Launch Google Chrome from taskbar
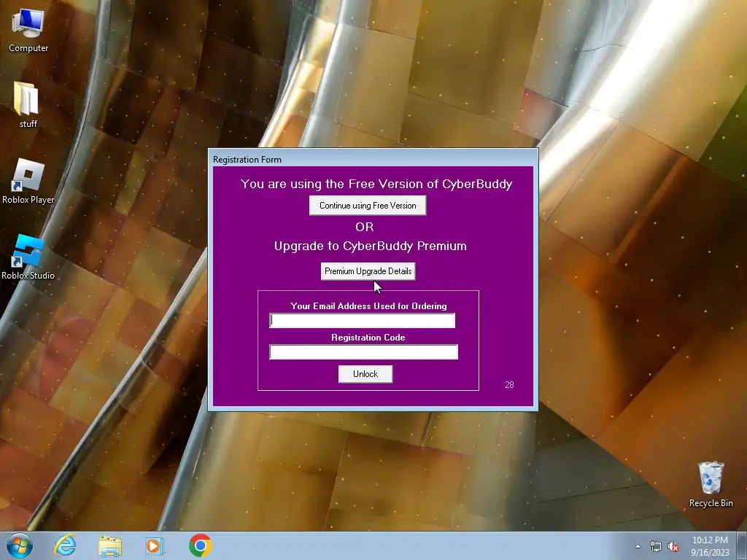This screenshot has height=560, width=747. (x=200, y=545)
